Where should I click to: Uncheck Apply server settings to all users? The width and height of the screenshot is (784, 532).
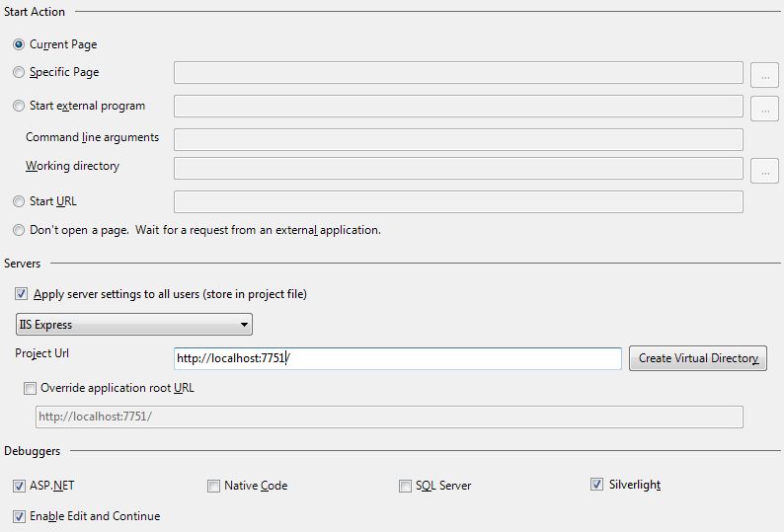coord(21,293)
